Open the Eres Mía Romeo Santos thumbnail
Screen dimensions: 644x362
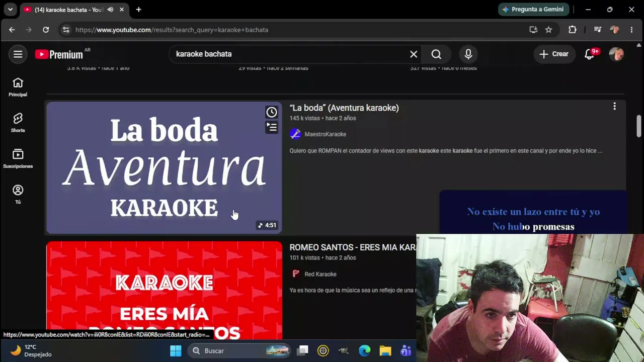tap(164, 291)
